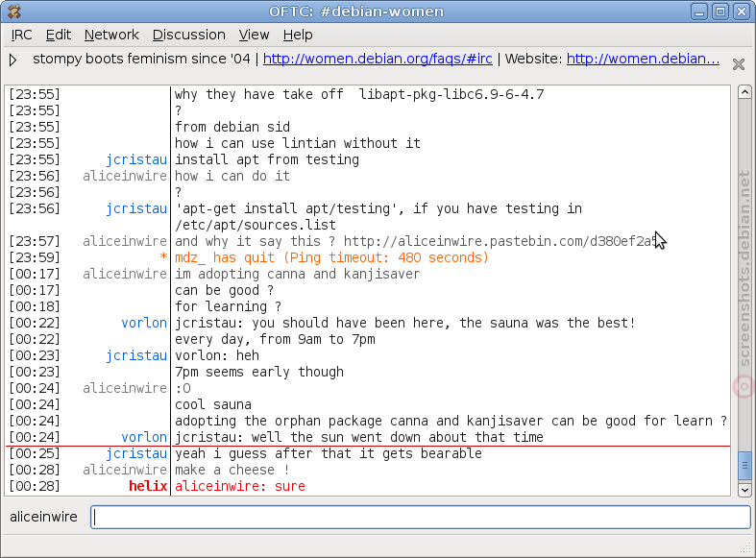The image size is (756, 558).
Task: Open the Website women.debian link in topic
Action: (x=643, y=59)
